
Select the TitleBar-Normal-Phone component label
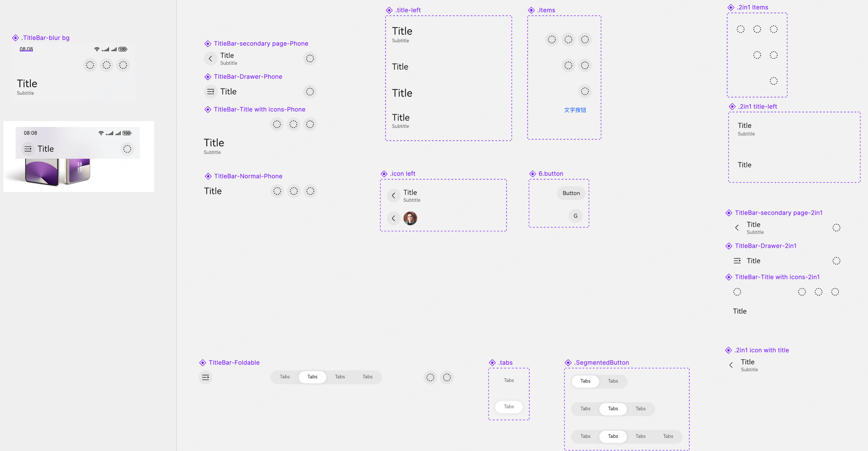[248, 176]
